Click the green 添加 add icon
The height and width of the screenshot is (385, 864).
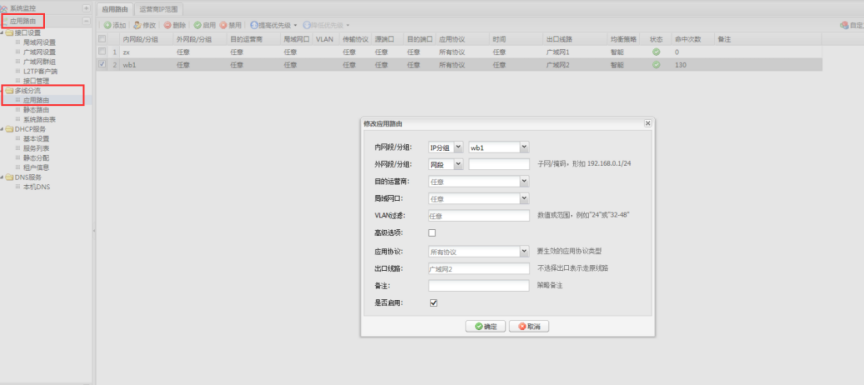[108, 25]
